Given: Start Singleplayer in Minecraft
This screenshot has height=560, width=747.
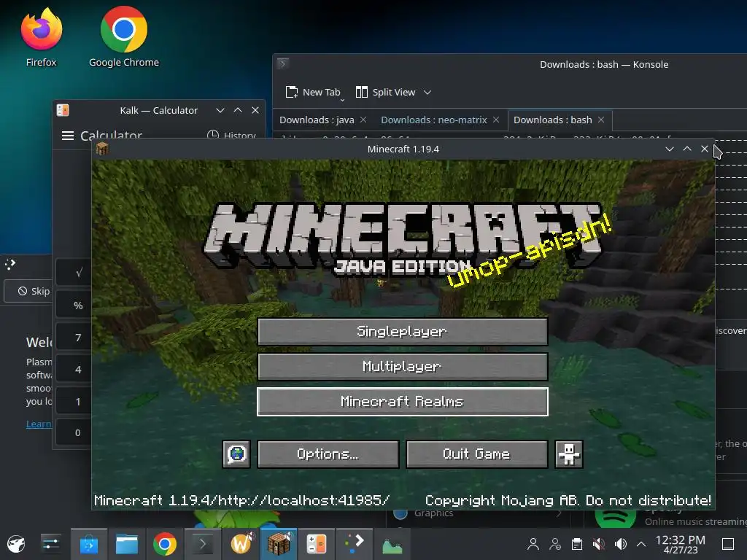Looking at the screenshot, I should tap(403, 332).
